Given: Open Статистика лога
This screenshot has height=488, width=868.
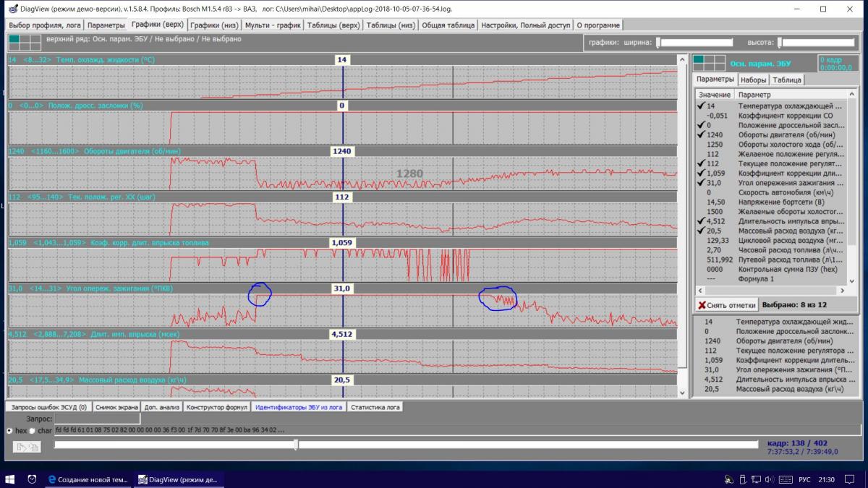Looking at the screenshot, I should pyautogui.click(x=375, y=407).
